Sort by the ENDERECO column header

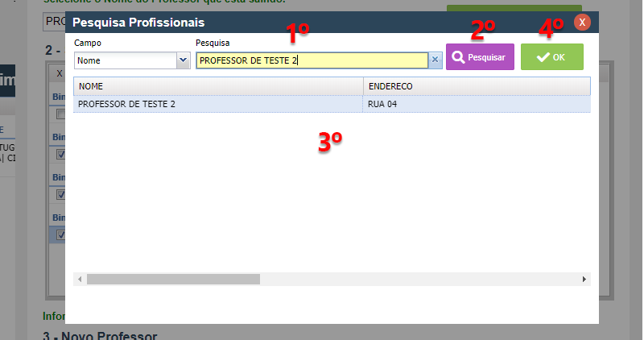pyautogui.click(x=477, y=86)
